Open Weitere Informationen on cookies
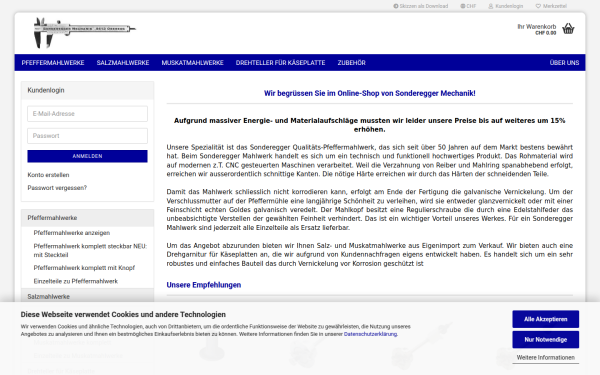This screenshot has height=375, width=600. [x=546, y=357]
